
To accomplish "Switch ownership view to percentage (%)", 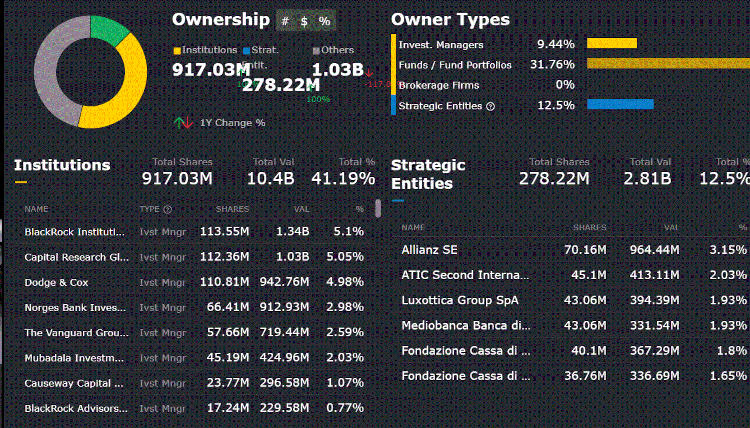I will click(x=324, y=21).
